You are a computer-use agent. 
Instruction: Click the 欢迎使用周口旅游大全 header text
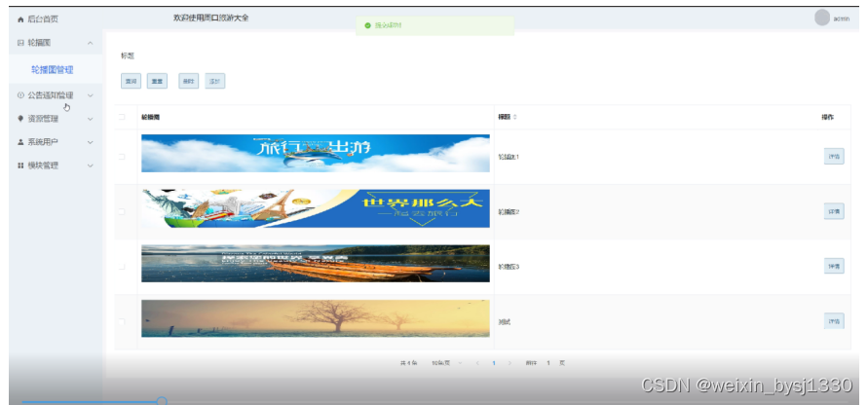210,18
